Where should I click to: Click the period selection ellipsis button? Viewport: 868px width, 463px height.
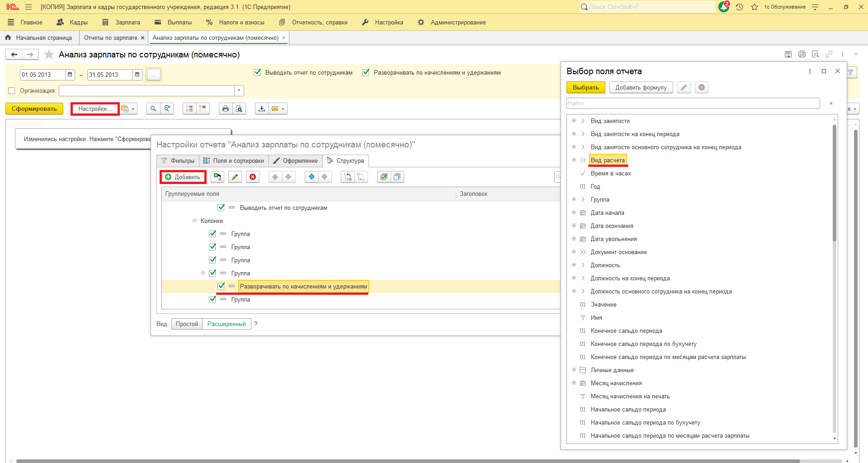[154, 75]
